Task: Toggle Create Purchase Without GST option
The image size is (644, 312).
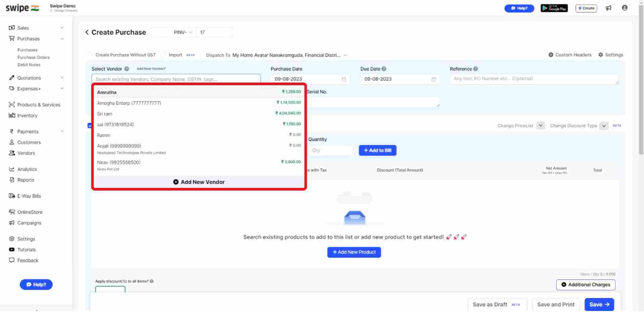Action: (x=90, y=55)
